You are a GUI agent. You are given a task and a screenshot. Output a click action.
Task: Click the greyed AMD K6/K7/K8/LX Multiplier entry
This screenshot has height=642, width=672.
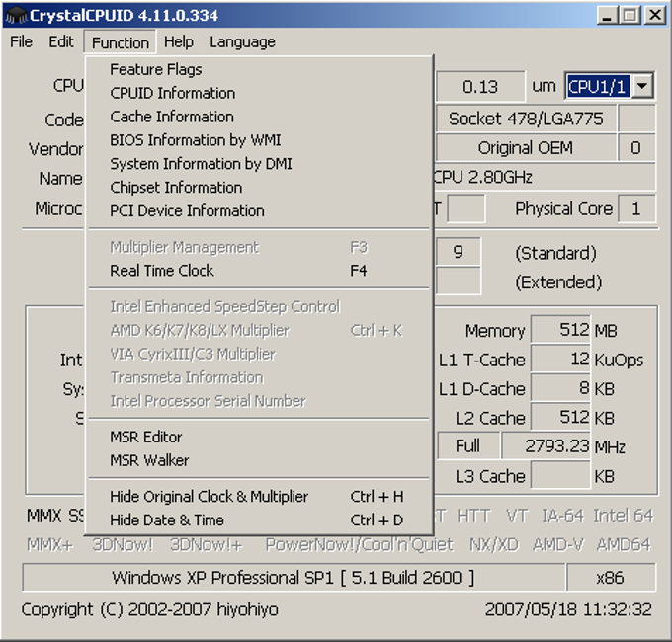pos(259,330)
